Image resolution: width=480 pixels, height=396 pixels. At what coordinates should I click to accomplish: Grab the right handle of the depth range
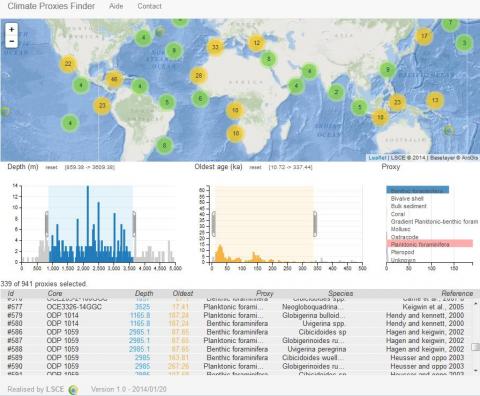(x=134, y=224)
